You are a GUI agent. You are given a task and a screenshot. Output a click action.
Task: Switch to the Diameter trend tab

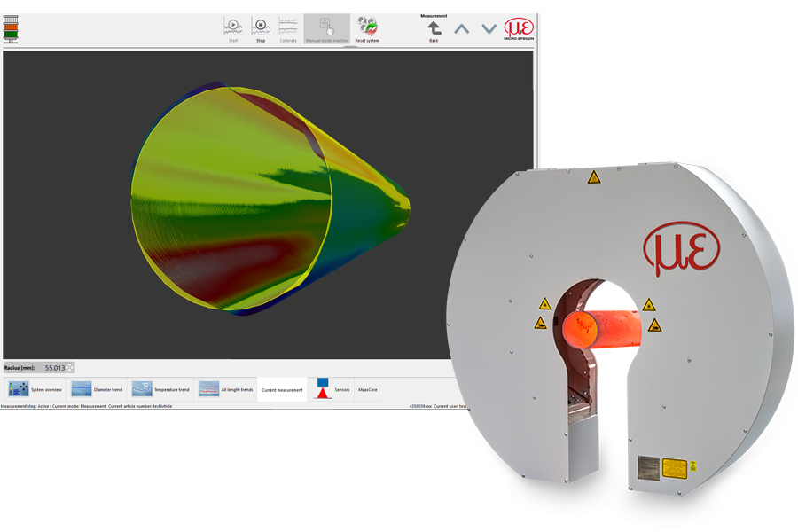point(98,389)
